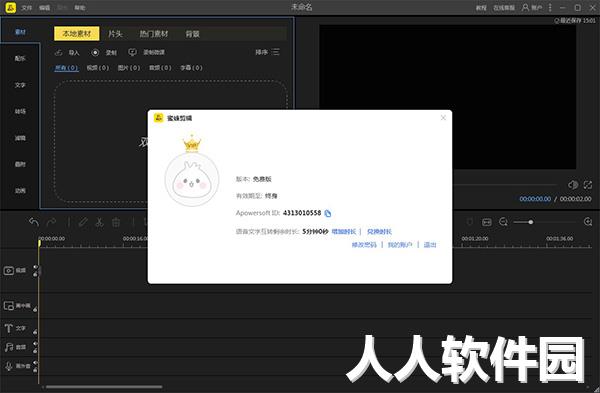Click the fit-timeline icon beside zoom out
The image size is (600, 393).
tap(487, 222)
